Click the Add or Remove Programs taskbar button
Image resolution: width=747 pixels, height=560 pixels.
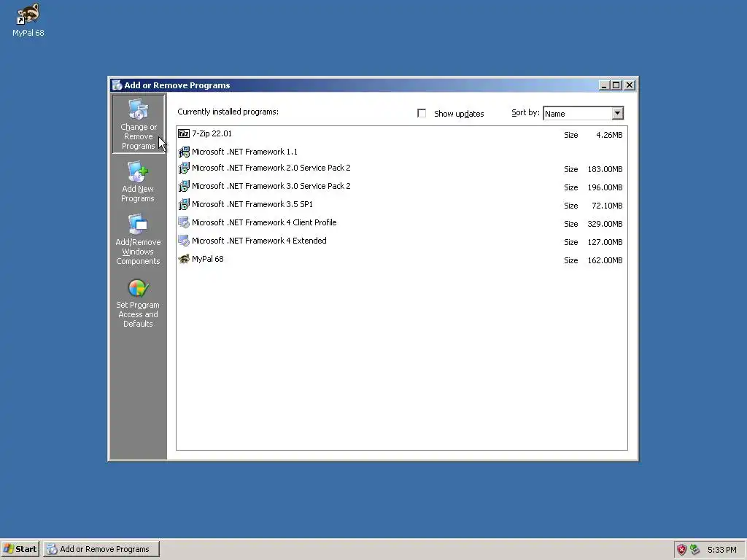click(101, 549)
